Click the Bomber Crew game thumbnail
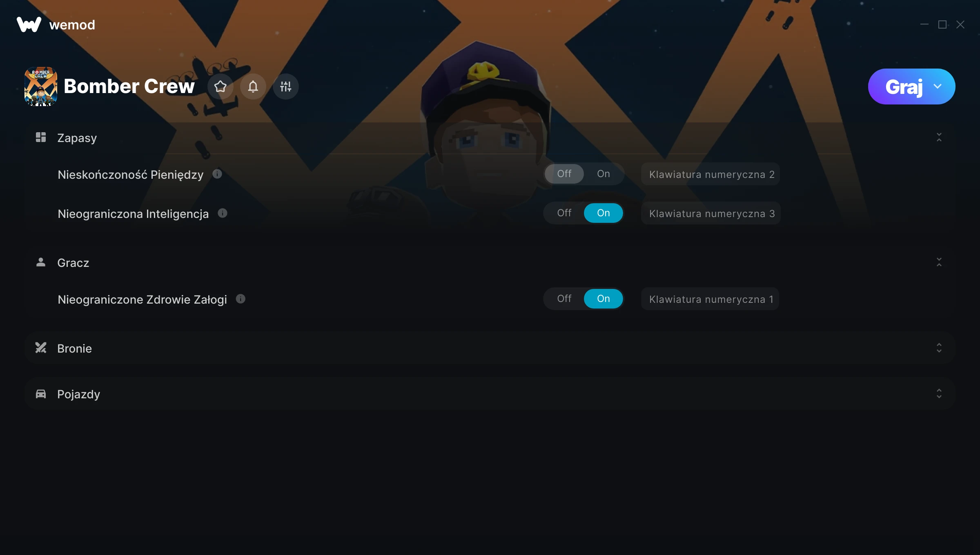Image resolution: width=980 pixels, height=555 pixels. (x=41, y=87)
